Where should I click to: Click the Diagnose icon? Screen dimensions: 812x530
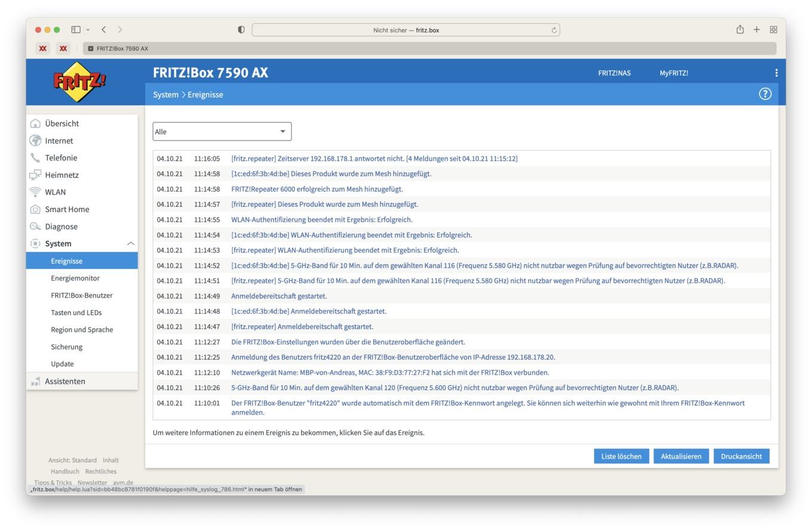(35, 226)
